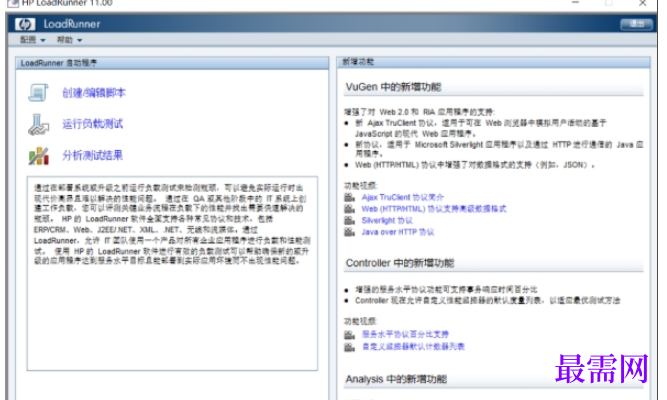
Task: Click the video icon beside the 服务水平协议百分比支持 link
Action: tap(350, 335)
